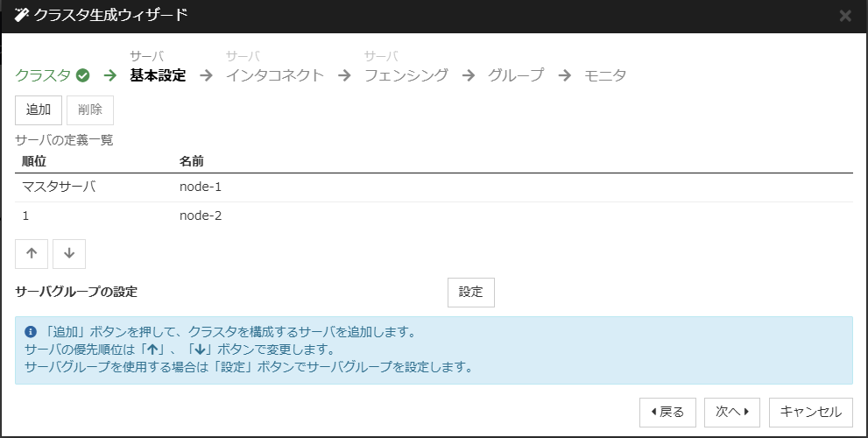Move selected server down with down arrow
Viewport: 868px width, 438px height.
point(69,253)
